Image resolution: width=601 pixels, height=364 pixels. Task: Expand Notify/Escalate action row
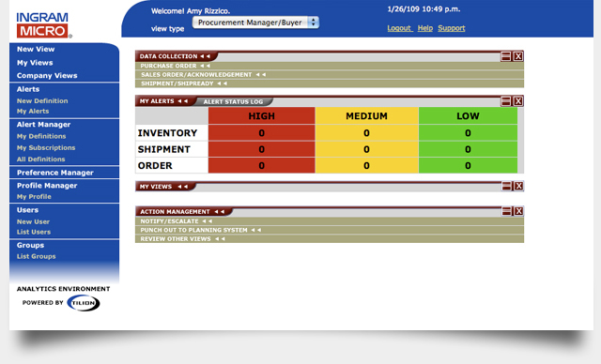click(330, 221)
